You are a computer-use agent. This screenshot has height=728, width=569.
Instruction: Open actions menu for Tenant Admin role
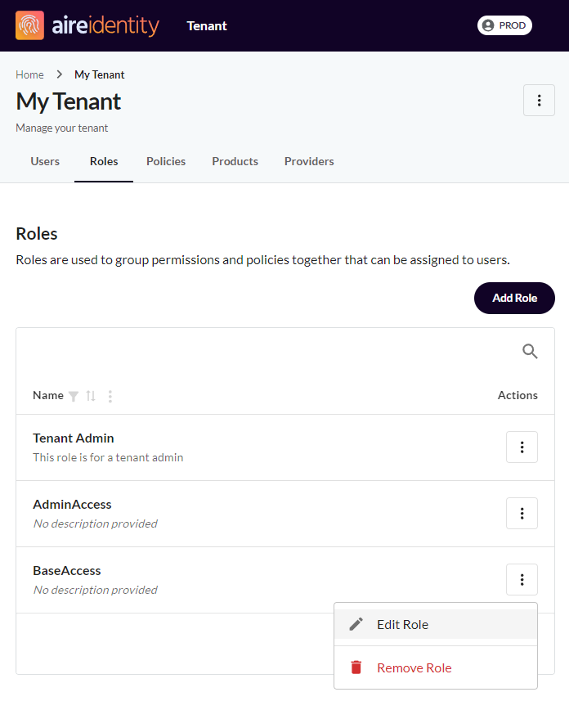[522, 447]
